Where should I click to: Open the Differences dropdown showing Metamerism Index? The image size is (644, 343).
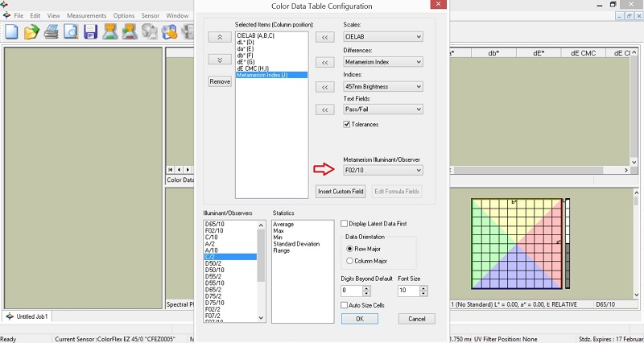(383, 62)
